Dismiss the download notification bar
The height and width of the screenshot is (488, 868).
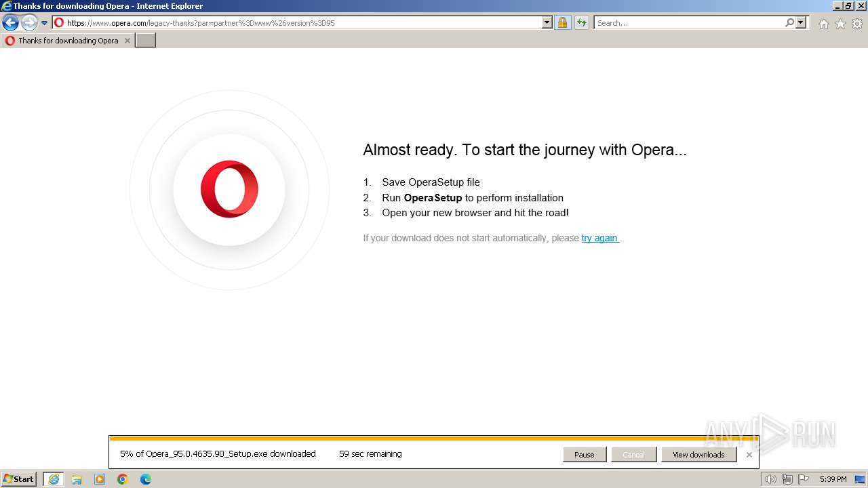[749, 455]
